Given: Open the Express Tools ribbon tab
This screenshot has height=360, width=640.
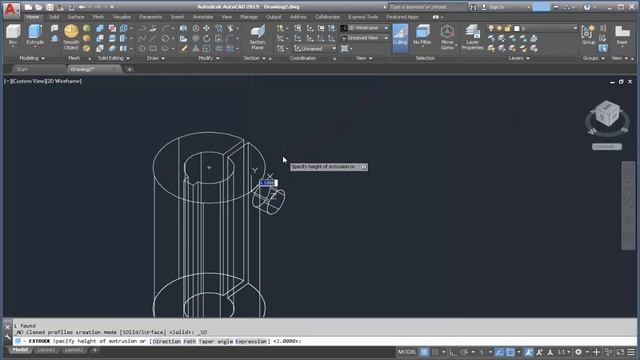Looking at the screenshot, I should coord(363,17).
